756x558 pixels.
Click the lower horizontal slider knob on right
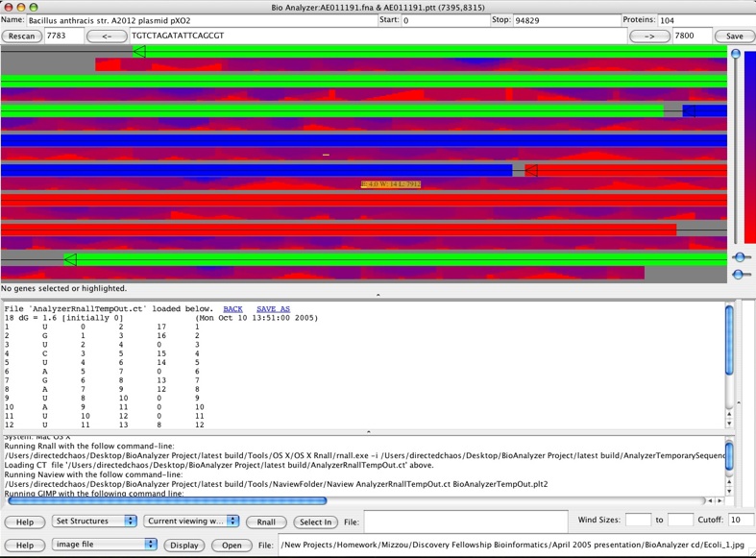pyautogui.click(x=740, y=275)
